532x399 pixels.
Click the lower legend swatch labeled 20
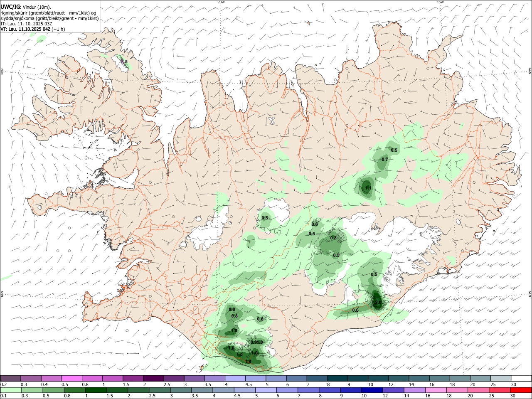click(478, 390)
